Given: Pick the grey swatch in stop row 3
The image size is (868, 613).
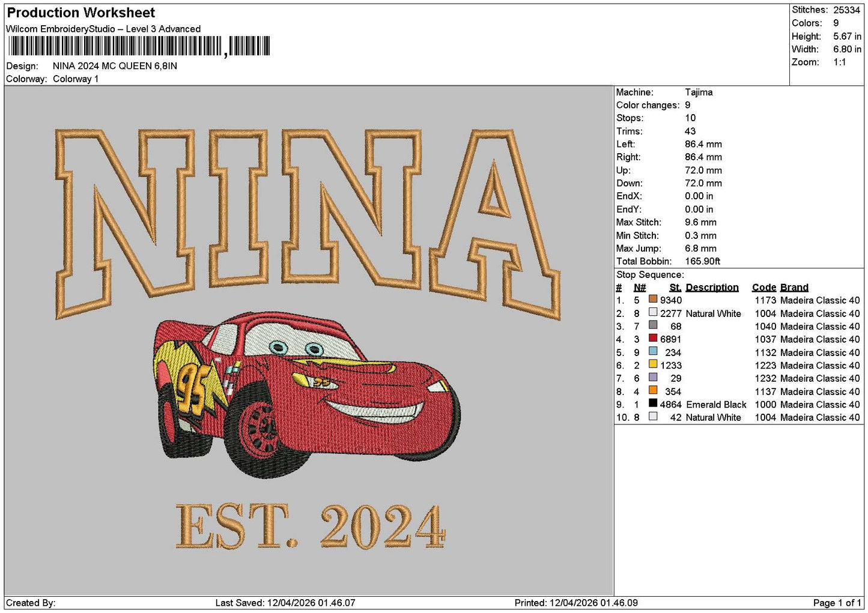Looking at the screenshot, I should tap(653, 325).
